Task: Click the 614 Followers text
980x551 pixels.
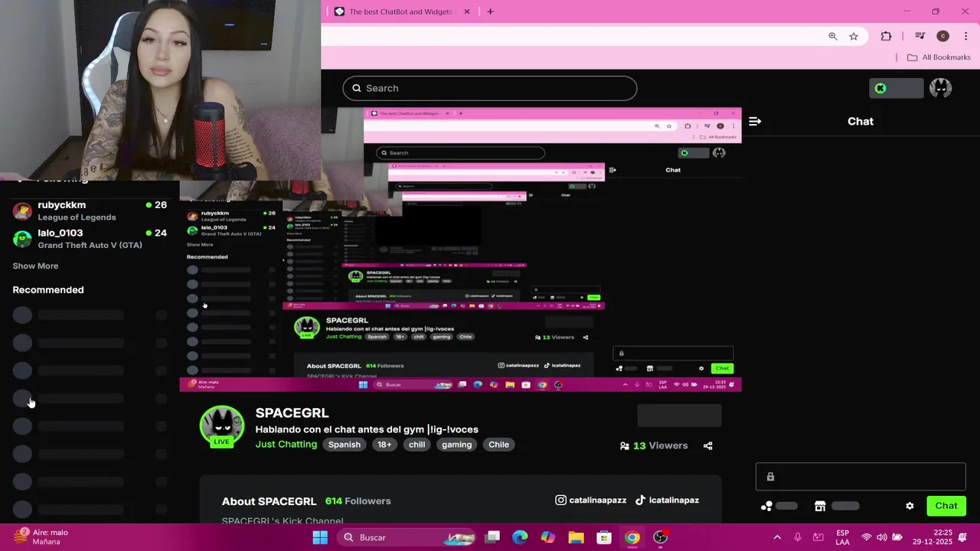Action: (x=358, y=501)
